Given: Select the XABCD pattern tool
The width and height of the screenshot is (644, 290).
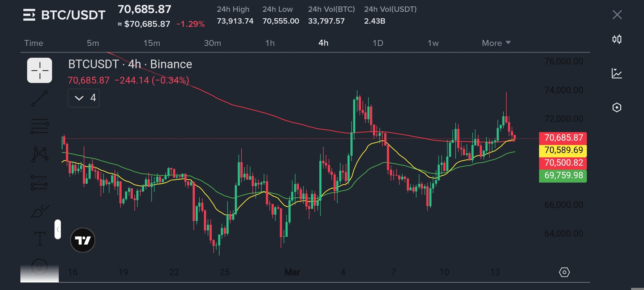Looking at the screenshot, I should click(x=40, y=154).
